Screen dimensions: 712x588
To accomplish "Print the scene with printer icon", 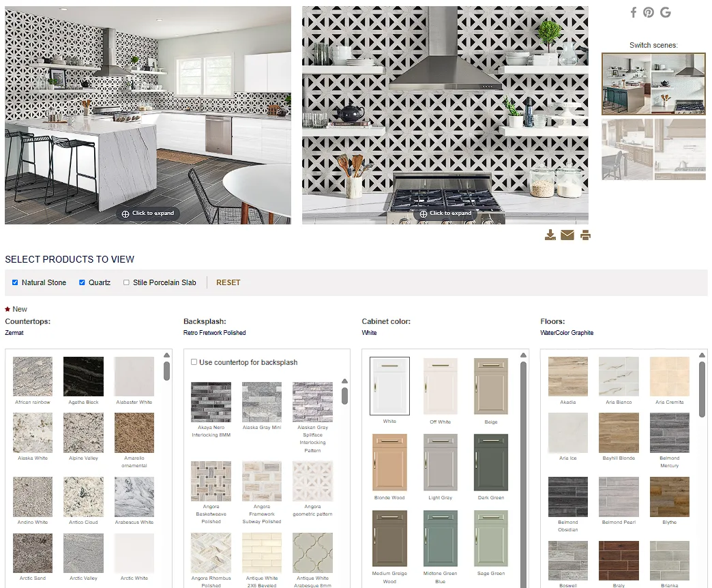I will click(585, 235).
